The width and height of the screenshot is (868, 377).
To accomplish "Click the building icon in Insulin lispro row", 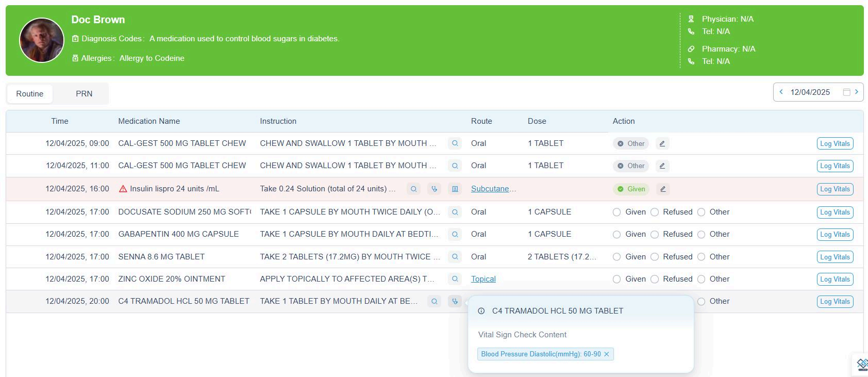I will (455, 189).
